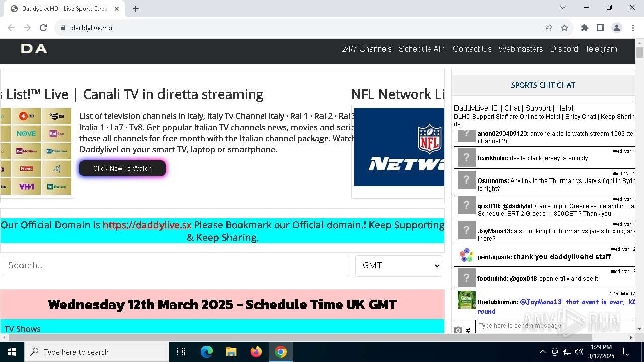This screenshot has height=362, width=644.
Task: Click foothubhd's question mark avatar
Action: click(466, 278)
